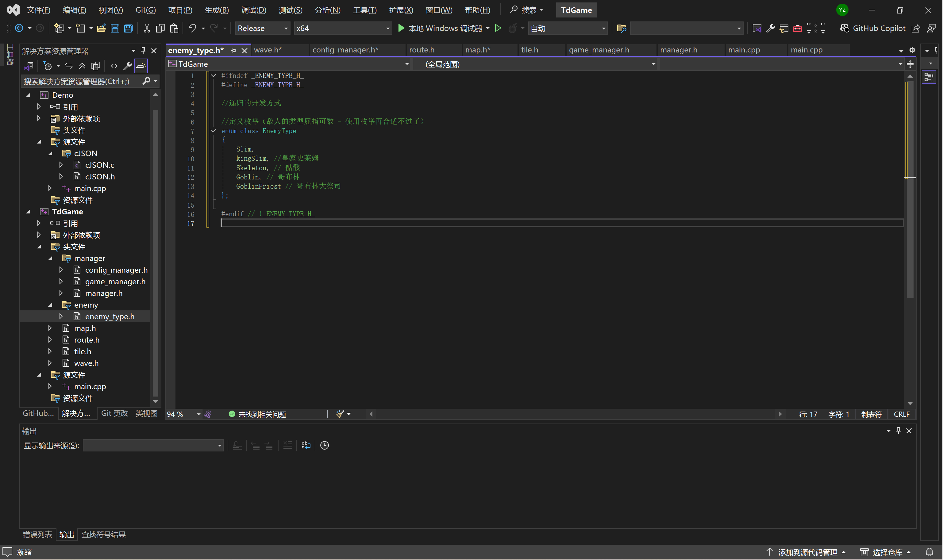Click the Undo arrow icon

click(x=192, y=28)
